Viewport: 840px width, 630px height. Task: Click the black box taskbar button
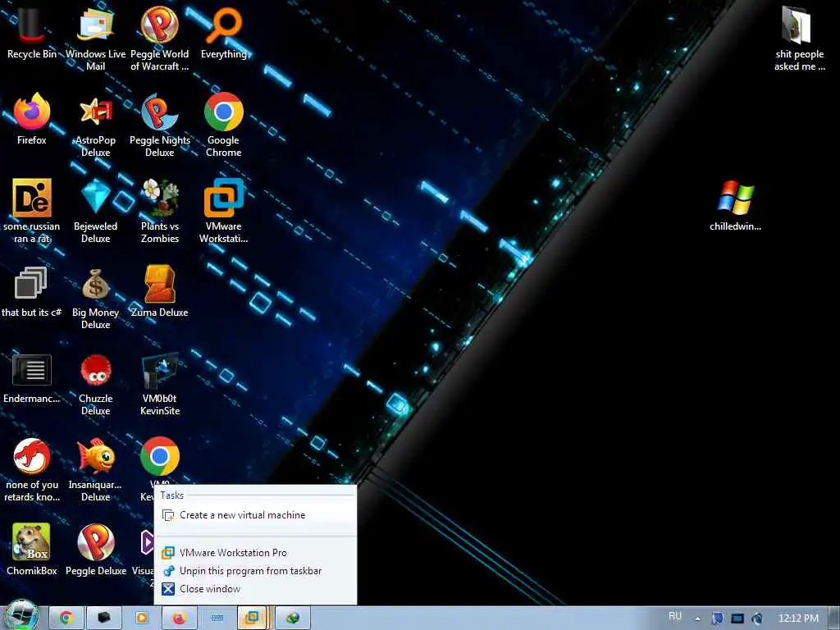coord(104,619)
